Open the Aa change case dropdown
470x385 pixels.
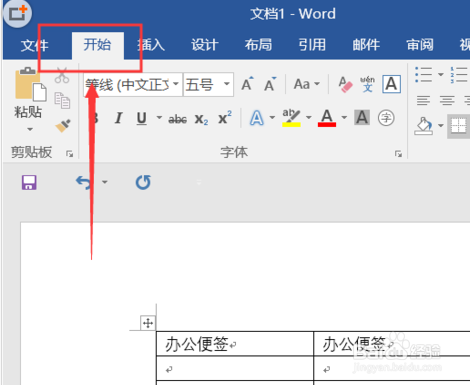306,84
